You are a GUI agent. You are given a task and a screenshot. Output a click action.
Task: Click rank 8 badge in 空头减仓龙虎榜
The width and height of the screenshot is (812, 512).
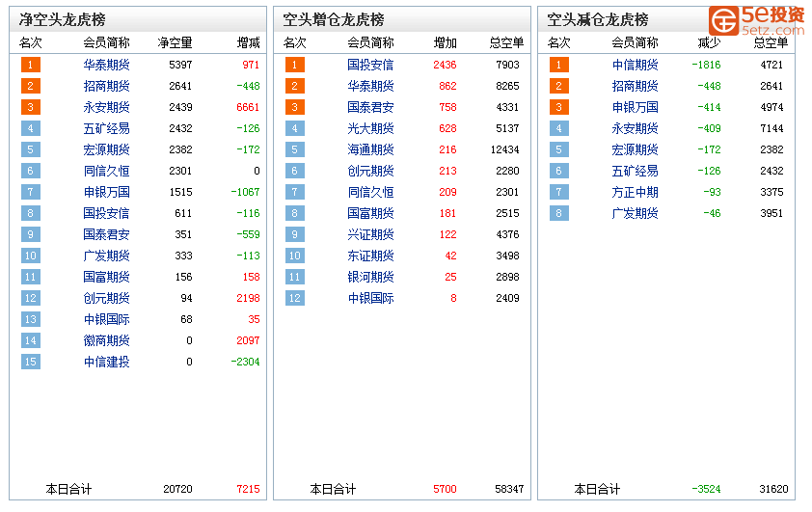tap(558, 213)
